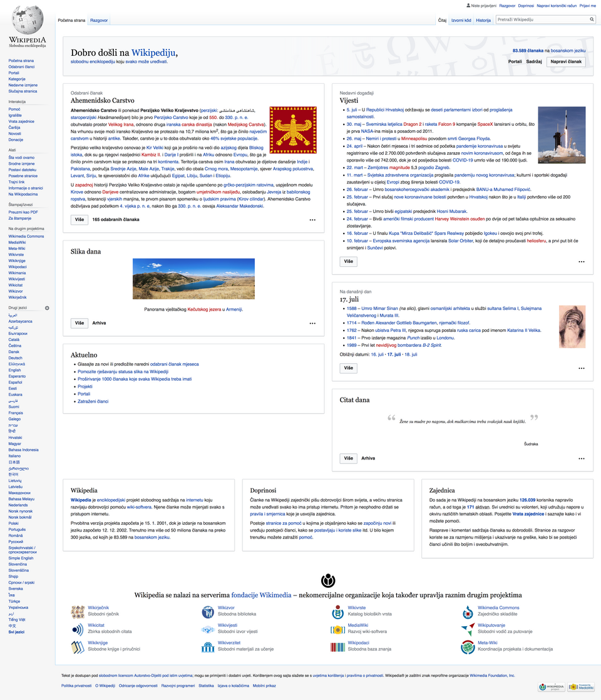Screen dimensions: 601x700
Task: Click the Portali link in banner
Action: (x=515, y=61)
